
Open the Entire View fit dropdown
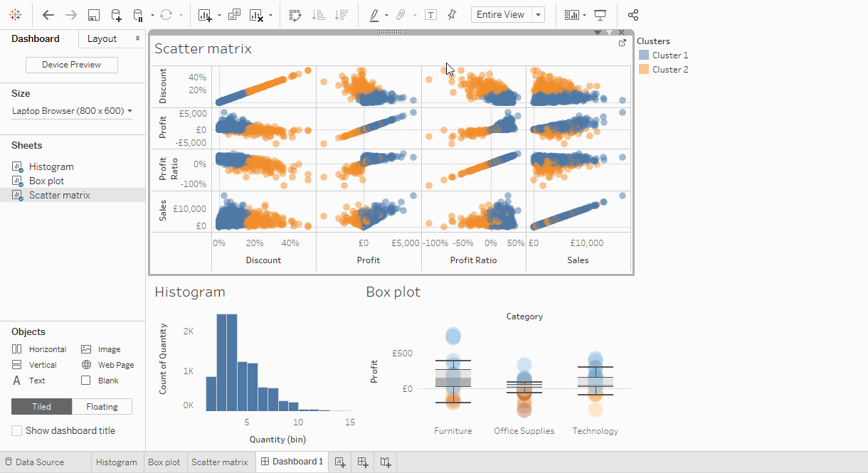[538, 15]
